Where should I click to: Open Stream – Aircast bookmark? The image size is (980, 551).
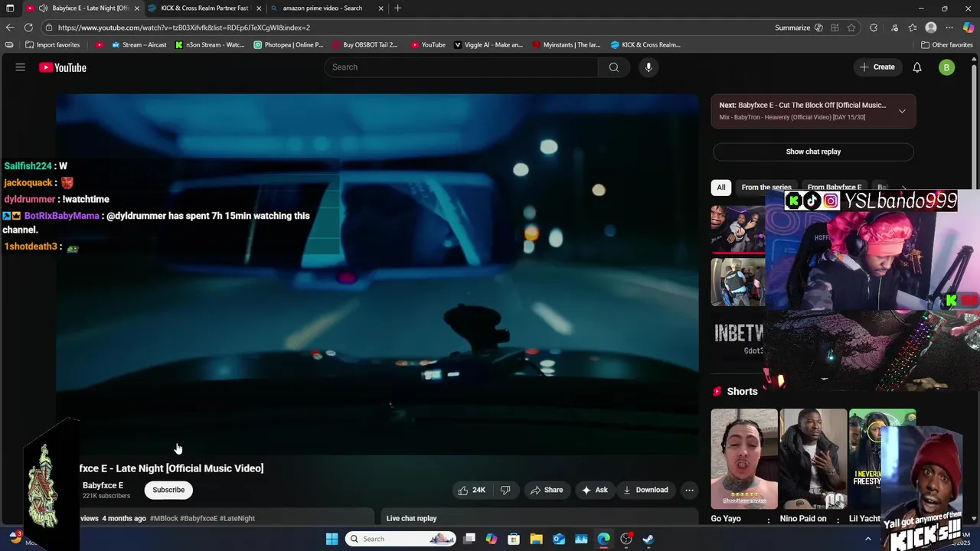tap(139, 44)
